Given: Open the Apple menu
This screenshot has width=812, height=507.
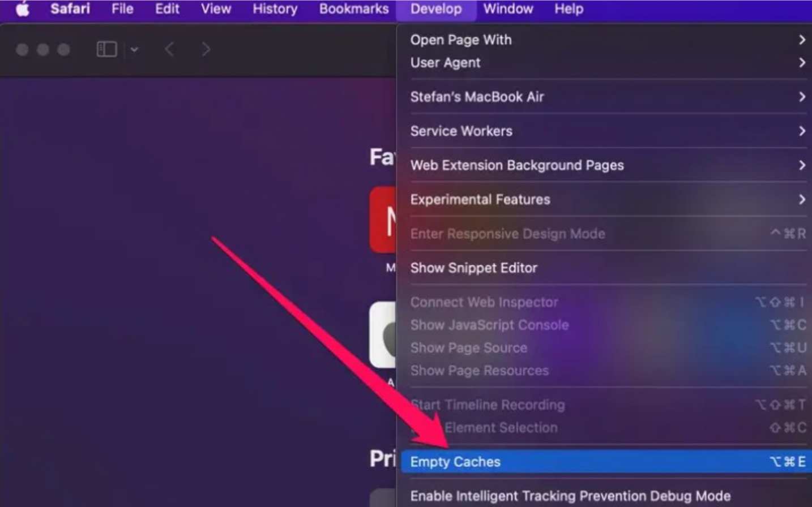Looking at the screenshot, I should point(23,9).
